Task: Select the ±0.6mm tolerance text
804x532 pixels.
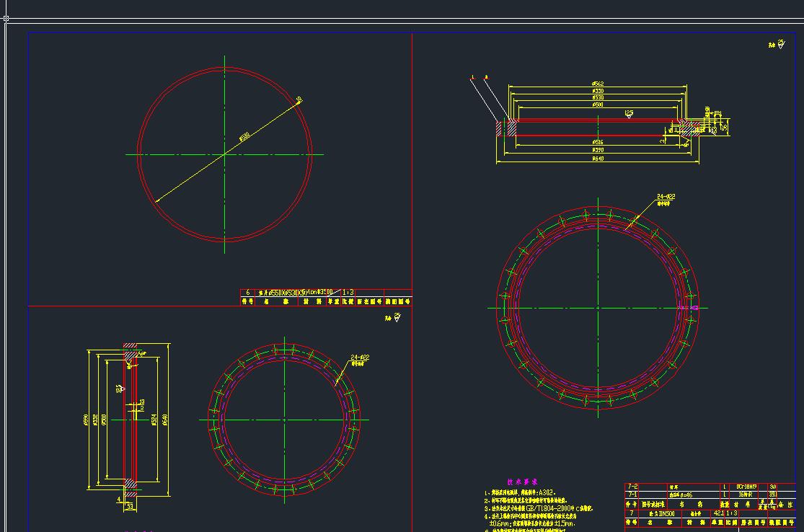Action: click(500, 524)
